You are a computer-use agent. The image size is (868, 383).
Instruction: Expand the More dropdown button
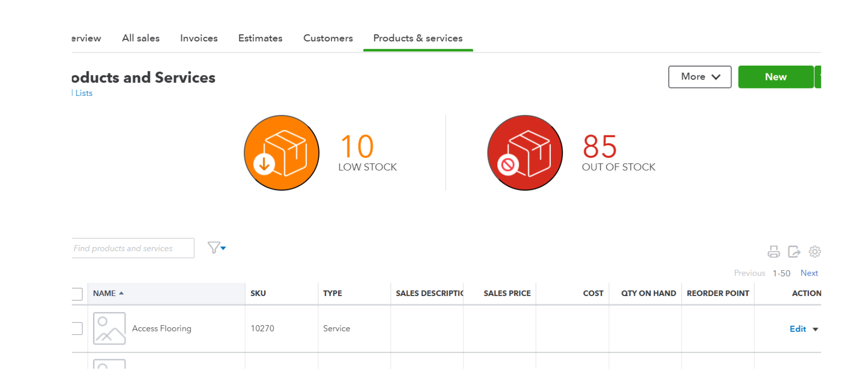(x=699, y=77)
